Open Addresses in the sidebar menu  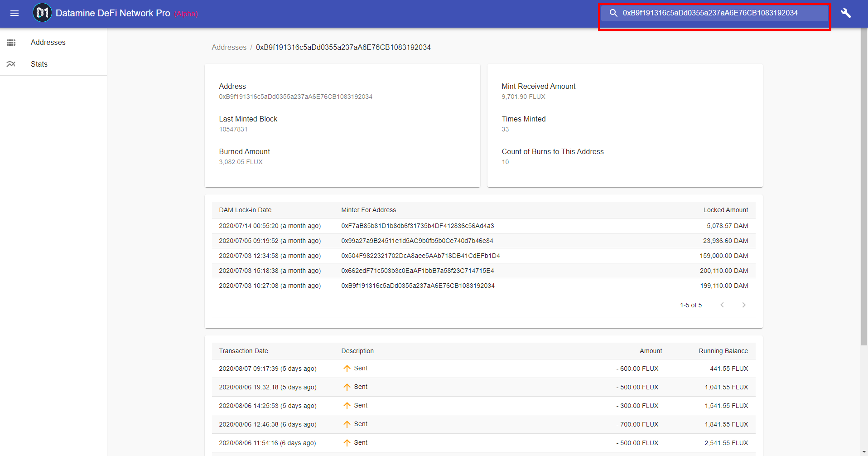(x=48, y=43)
